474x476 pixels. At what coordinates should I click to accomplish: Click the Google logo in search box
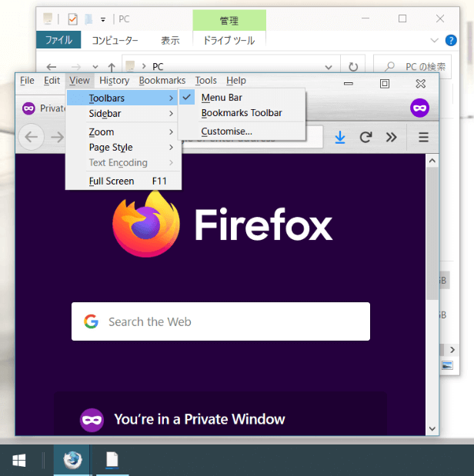(91, 321)
